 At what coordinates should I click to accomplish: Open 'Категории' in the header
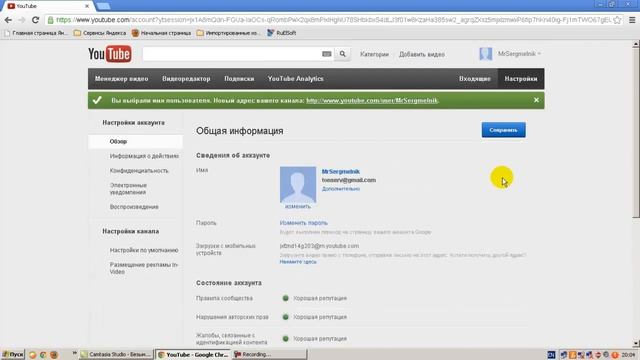(x=374, y=54)
